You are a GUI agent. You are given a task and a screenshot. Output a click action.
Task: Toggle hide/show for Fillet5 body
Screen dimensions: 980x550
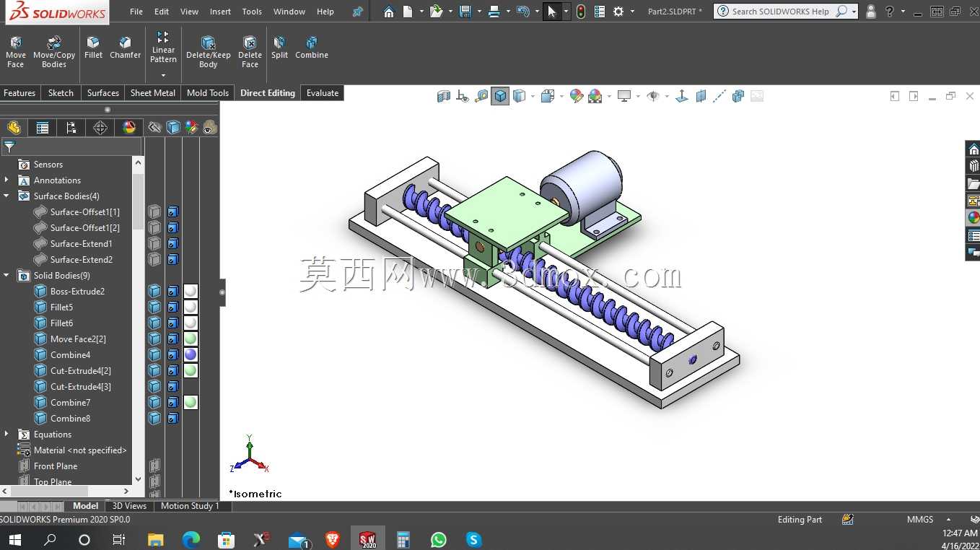click(x=154, y=307)
